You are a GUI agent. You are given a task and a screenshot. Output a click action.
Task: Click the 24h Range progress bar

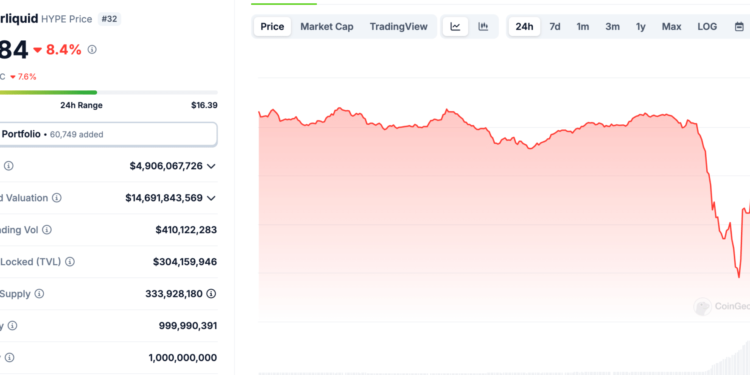tap(109, 92)
